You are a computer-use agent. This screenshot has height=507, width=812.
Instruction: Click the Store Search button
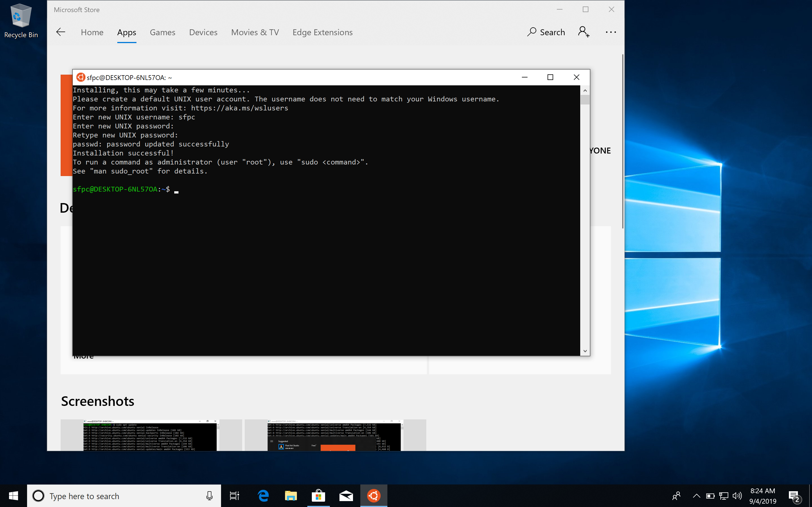(546, 32)
